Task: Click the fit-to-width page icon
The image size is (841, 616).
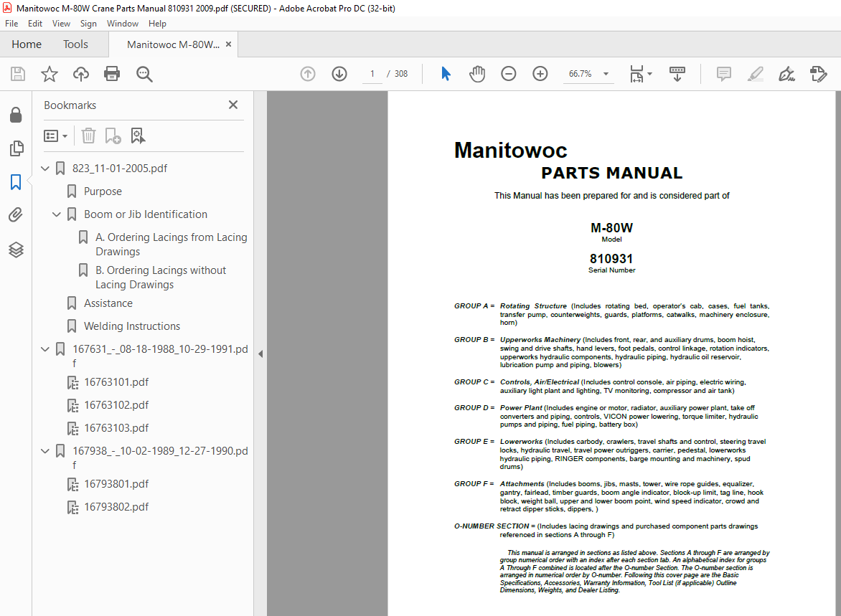Action: click(x=636, y=74)
